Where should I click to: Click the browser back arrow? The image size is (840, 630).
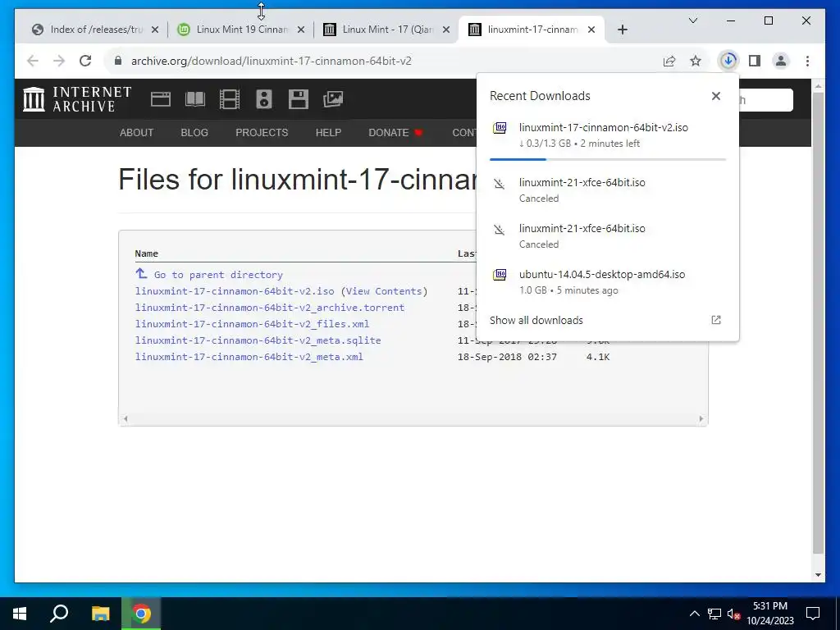[33, 61]
